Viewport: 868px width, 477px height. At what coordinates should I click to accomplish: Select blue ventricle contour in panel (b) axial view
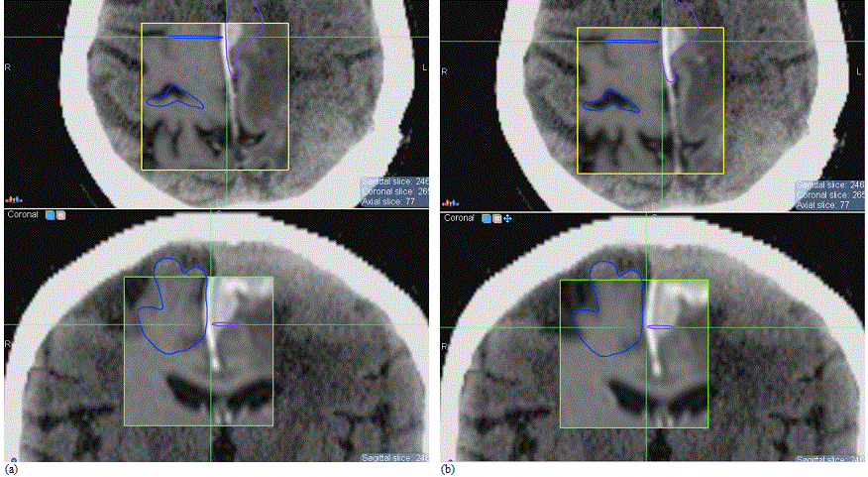[x=611, y=101]
